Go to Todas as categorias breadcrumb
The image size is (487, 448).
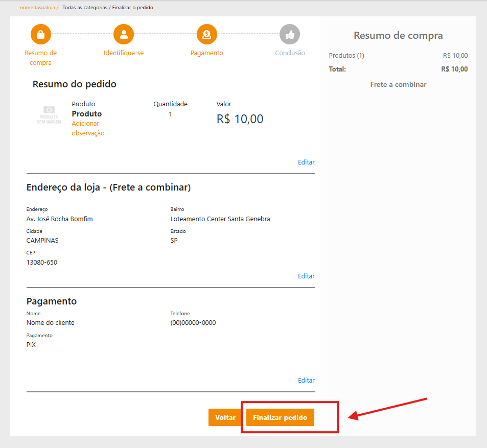pos(84,8)
